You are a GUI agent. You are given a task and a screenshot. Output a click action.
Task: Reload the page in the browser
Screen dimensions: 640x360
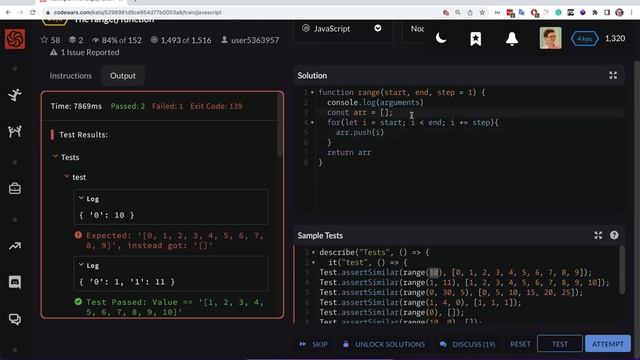point(33,12)
